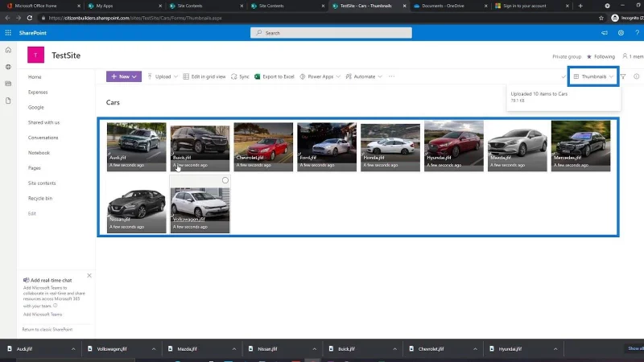Viewport: 644px width, 362px height.
Task: Open the Ford.jfif thumbnail
Action: 327,146
